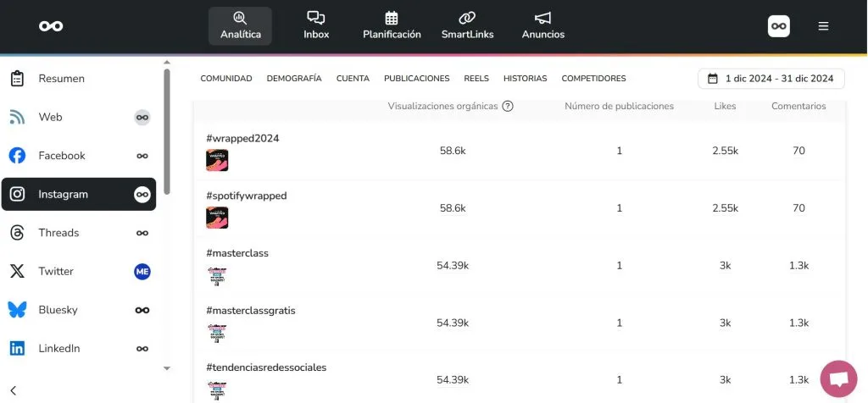Switch to the Reels tab
The width and height of the screenshot is (868, 403).
(x=476, y=79)
